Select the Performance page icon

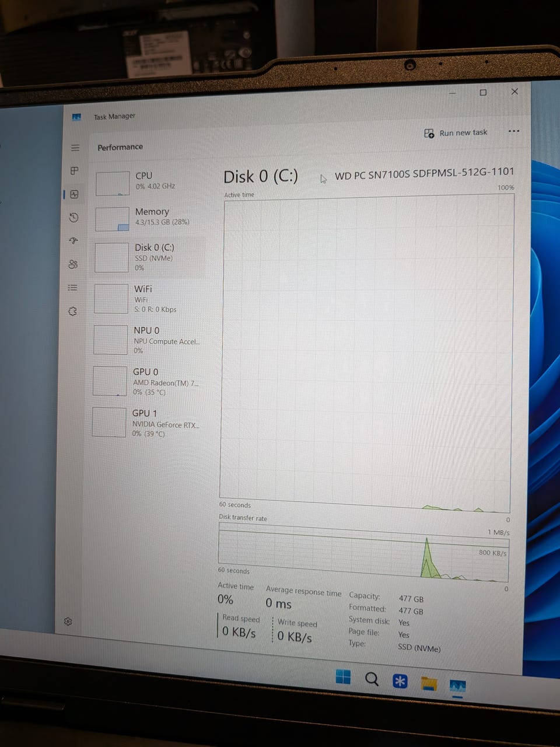[x=74, y=194]
